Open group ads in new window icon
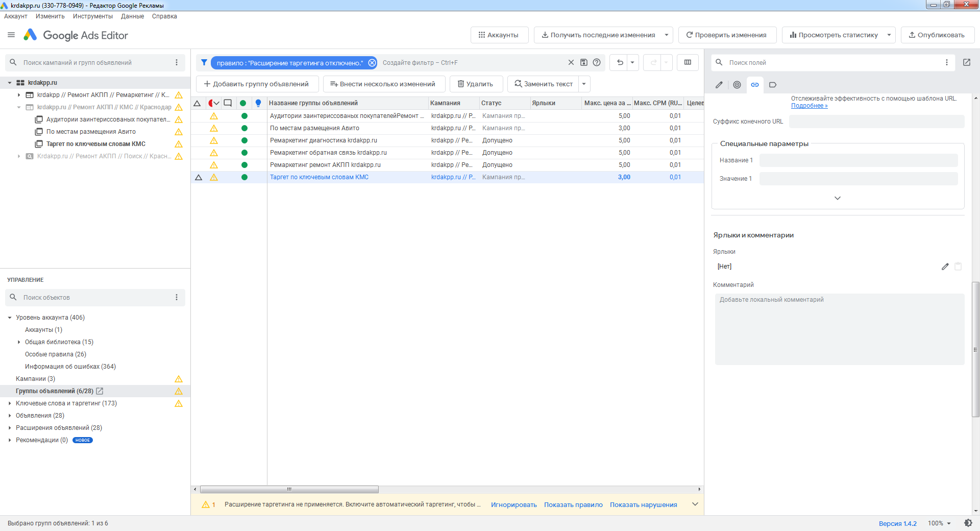This screenshot has height=531, width=980. click(100, 391)
